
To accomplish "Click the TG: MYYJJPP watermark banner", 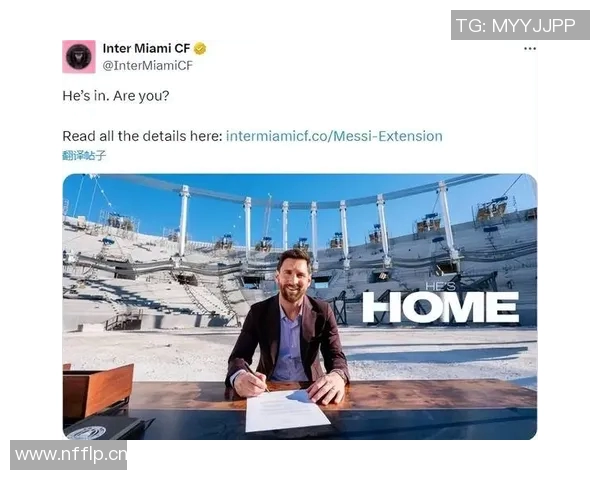I will [520, 25].
